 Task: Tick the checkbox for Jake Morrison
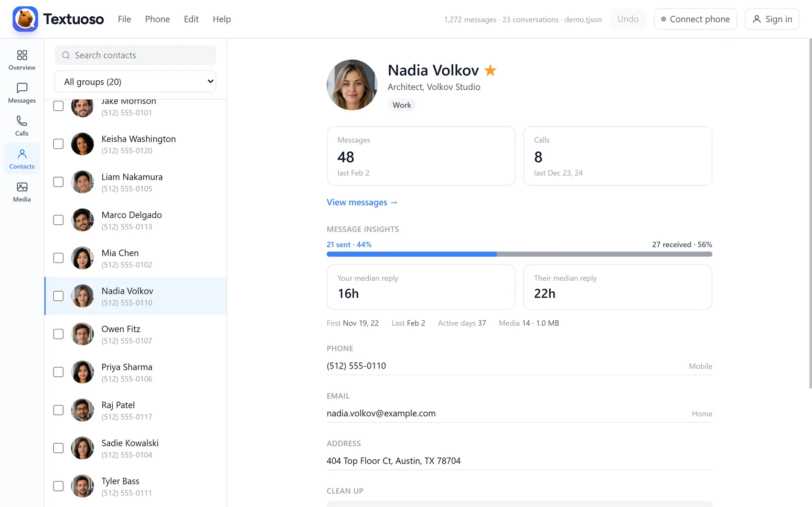(58, 106)
